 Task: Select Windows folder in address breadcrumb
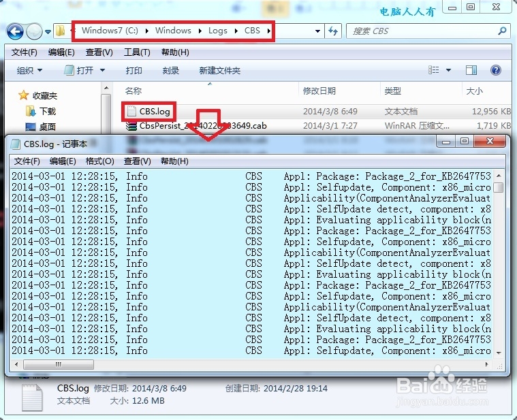point(173,31)
